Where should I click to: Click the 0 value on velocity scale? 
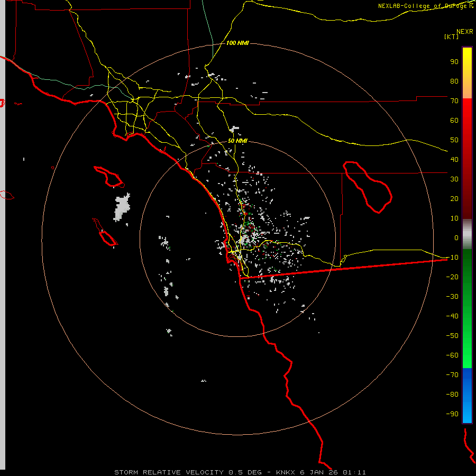tap(456, 237)
